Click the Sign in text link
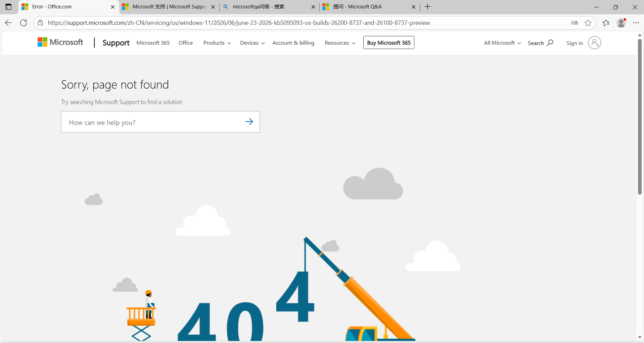This screenshot has width=644, height=343. [x=574, y=43]
